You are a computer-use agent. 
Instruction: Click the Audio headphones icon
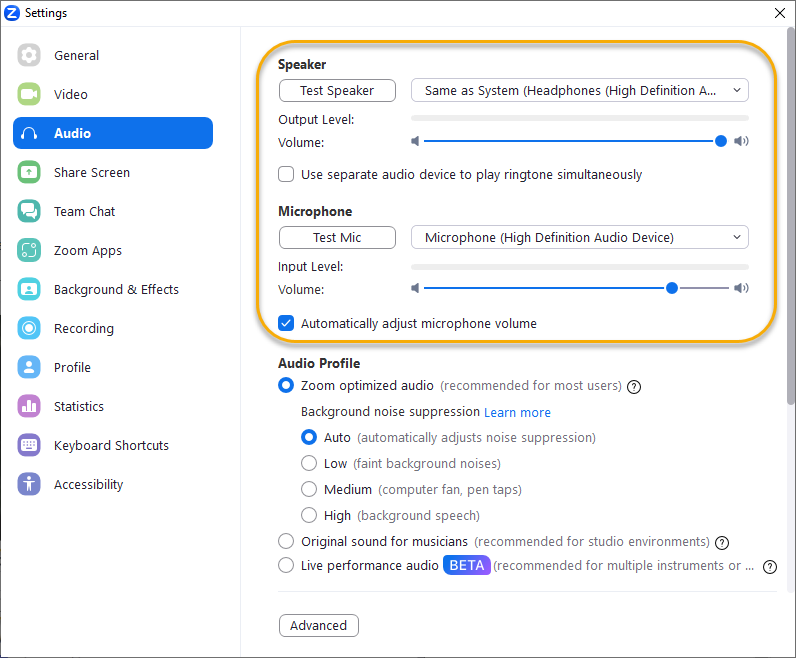(29, 133)
